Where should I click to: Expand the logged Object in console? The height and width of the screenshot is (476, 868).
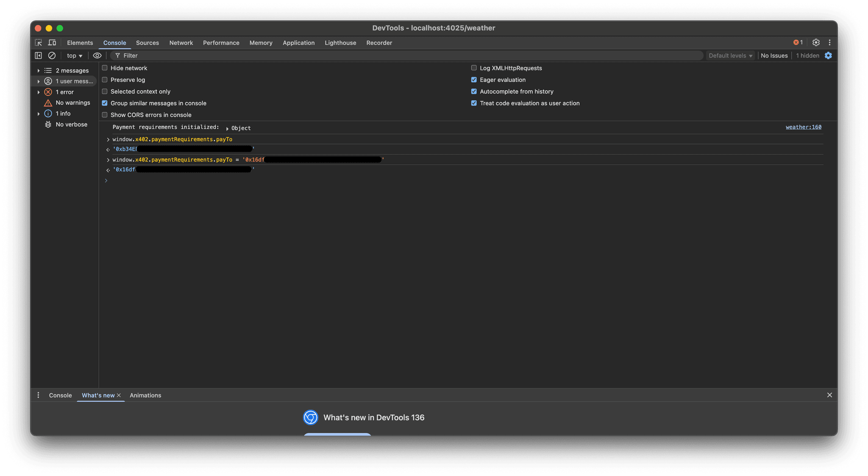(x=228, y=128)
